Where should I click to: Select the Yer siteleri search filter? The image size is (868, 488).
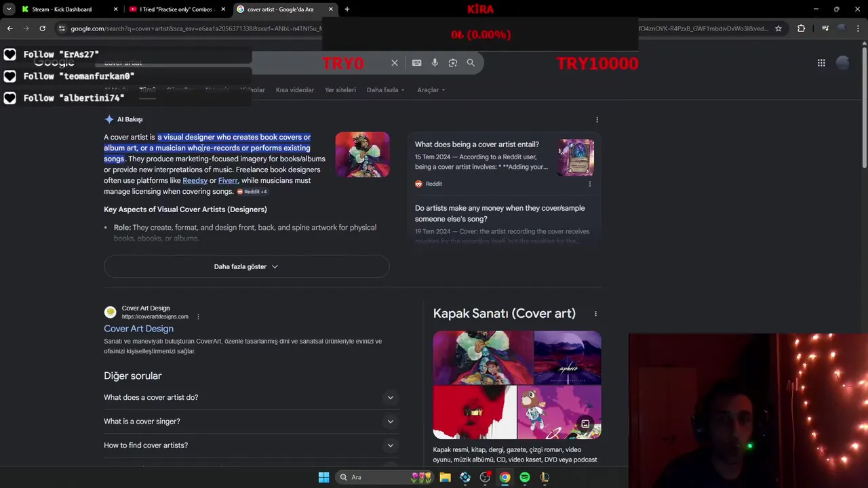click(340, 89)
